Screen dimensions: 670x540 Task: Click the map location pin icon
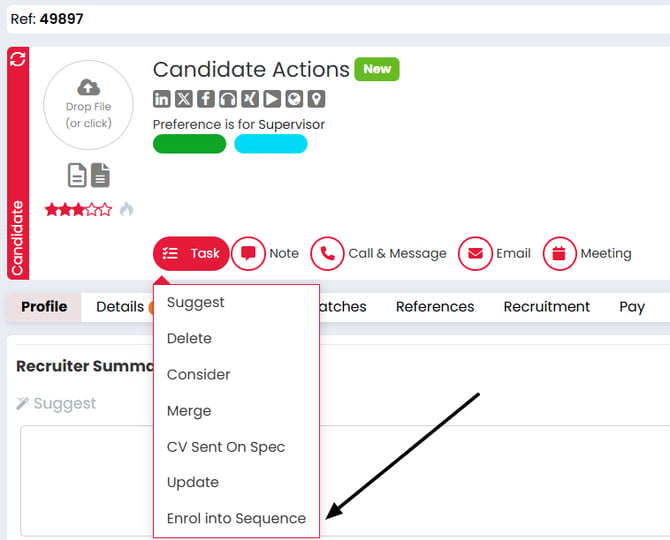[x=316, y=99]
